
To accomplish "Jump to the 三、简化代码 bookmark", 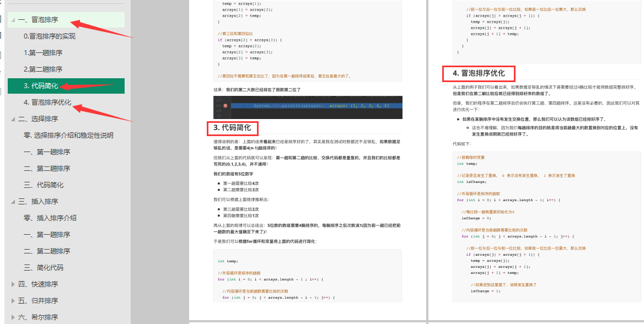I will (44, 267).
